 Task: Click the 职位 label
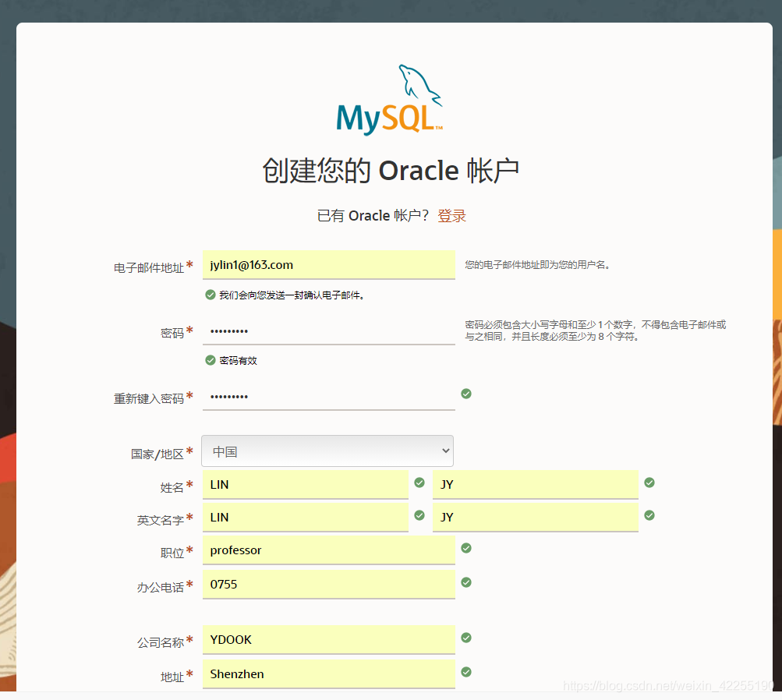(172, 553)
